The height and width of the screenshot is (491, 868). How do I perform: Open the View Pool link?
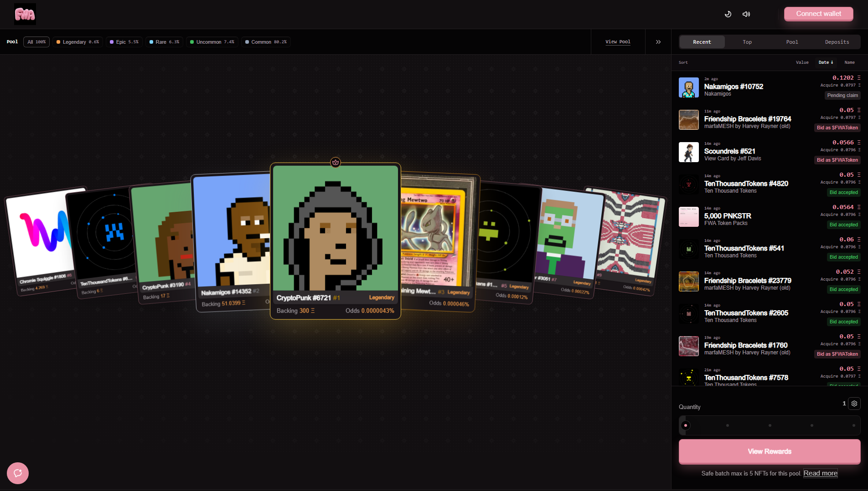pos(618,42)
